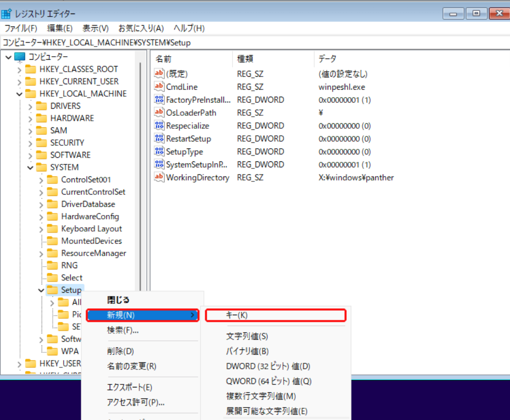Expand the HKEY_USERS node arrow
Screen dimensions: 510x420
click(19, 364)
